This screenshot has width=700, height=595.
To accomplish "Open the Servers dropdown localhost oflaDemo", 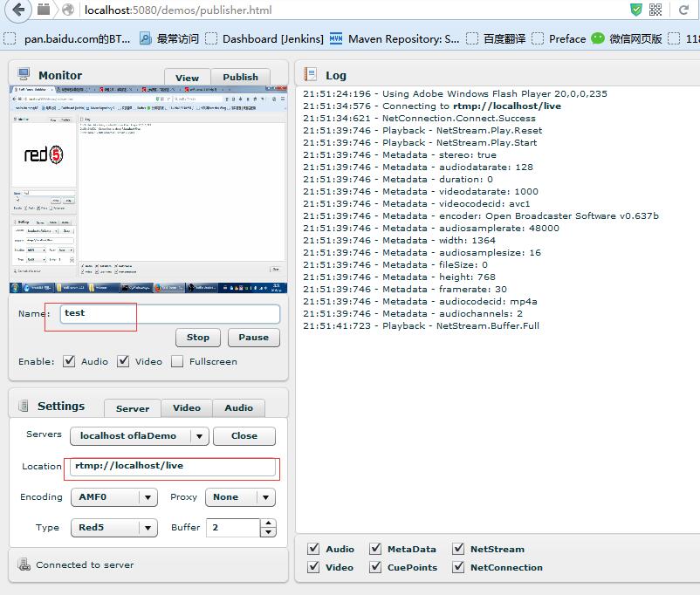I will click(140, 435).
